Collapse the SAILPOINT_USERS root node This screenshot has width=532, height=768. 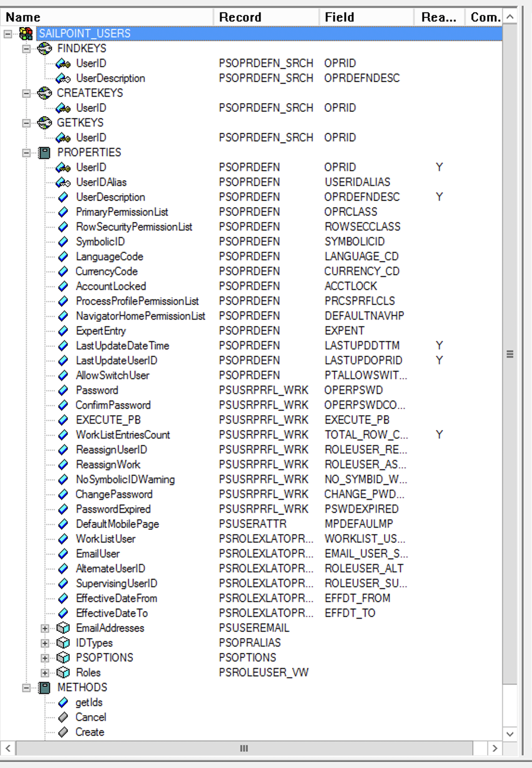point(8,33)
